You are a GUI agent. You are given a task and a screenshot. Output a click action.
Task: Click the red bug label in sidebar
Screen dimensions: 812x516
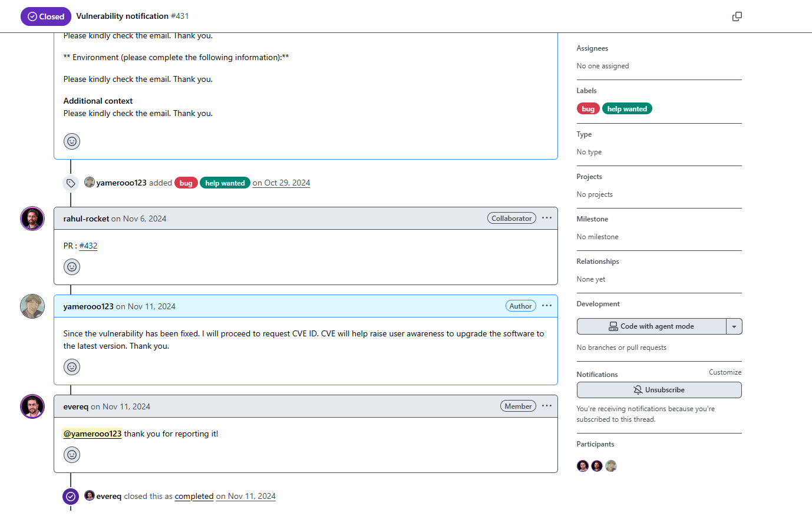point(588,109)
